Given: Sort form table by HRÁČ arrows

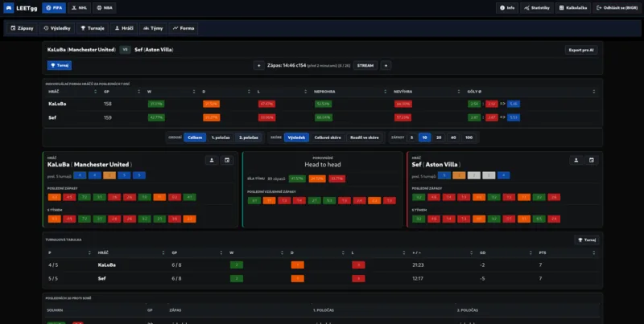Looking at the screenshot, I should 94,92.
